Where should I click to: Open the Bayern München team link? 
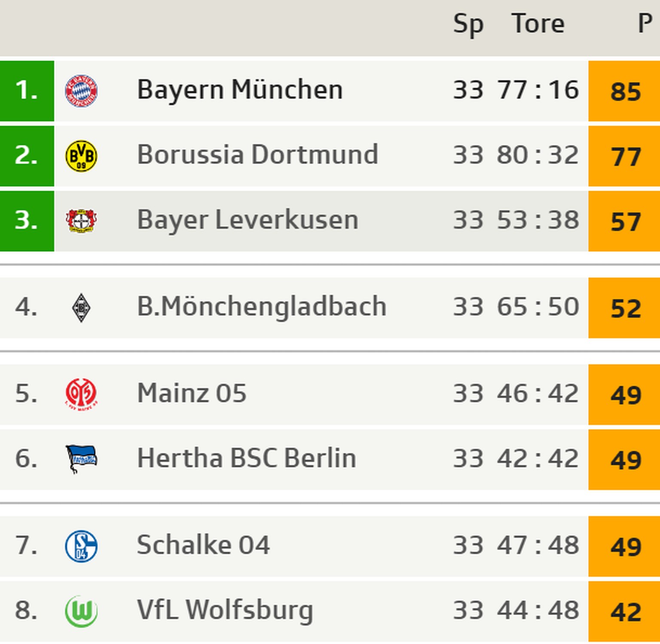240,90
